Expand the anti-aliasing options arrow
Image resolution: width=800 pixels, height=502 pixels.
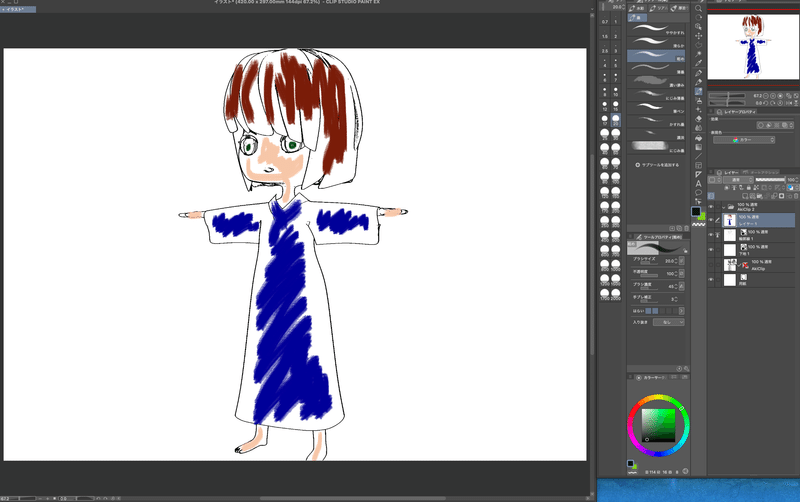[x=682, y=311]
